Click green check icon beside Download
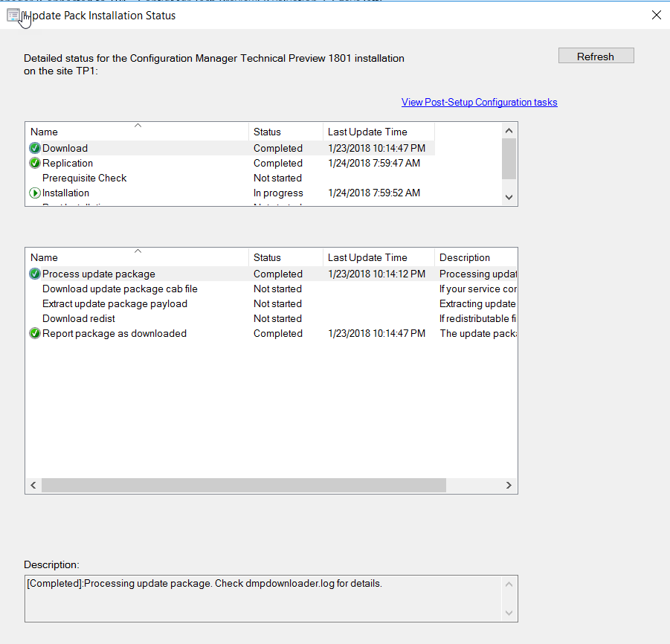This screenshot has height=644, width=670. [x=35, y=148]
